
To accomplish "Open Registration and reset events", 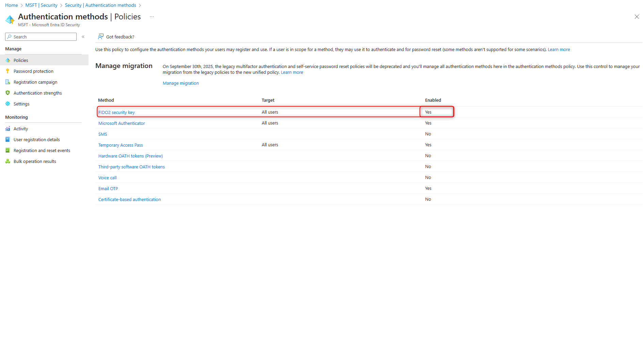I will (42, 150).
